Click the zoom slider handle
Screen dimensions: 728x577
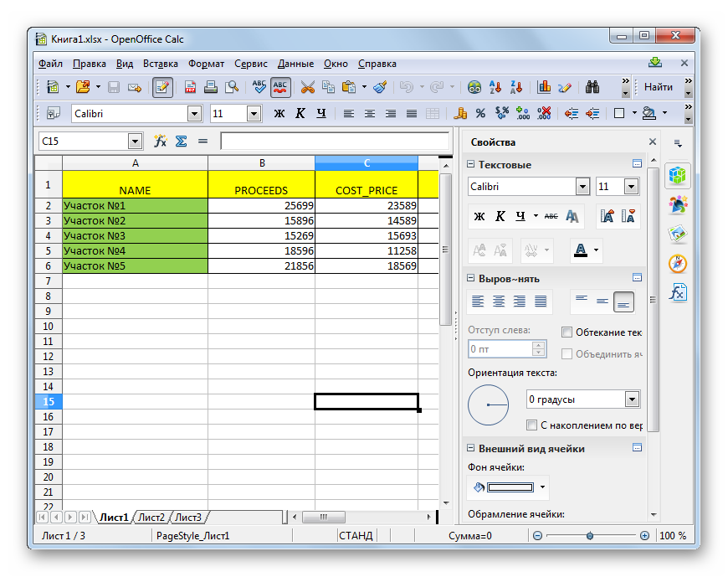(x=590, y=536)
